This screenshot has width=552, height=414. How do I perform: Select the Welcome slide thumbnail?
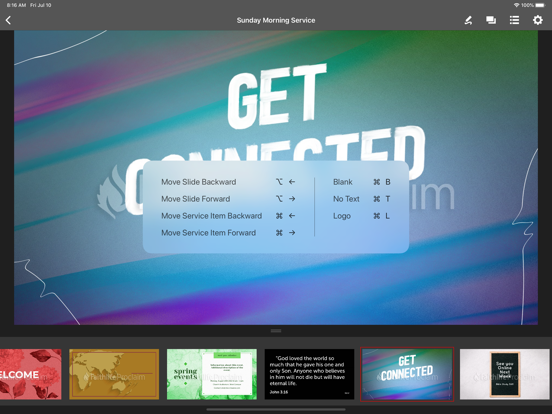31,374
